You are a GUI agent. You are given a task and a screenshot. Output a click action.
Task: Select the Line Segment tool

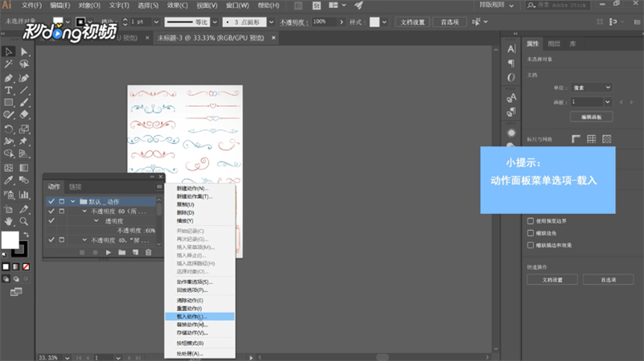click(x=24, y=90)
